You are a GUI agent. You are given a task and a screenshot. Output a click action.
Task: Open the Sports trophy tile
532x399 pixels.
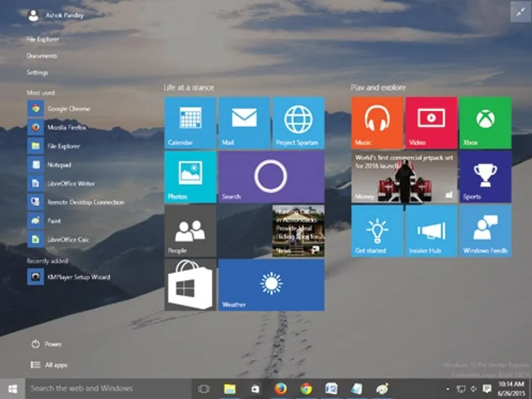coord(485,177)
